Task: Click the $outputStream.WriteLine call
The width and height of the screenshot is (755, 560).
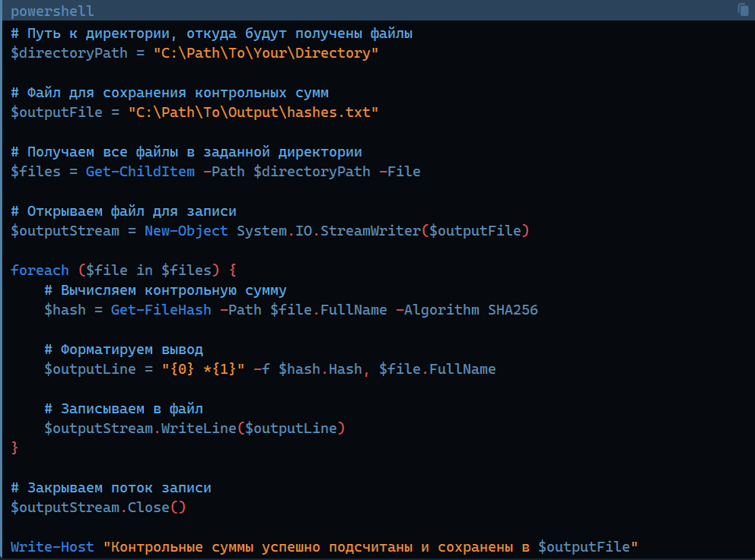Action: pos(195,429)
